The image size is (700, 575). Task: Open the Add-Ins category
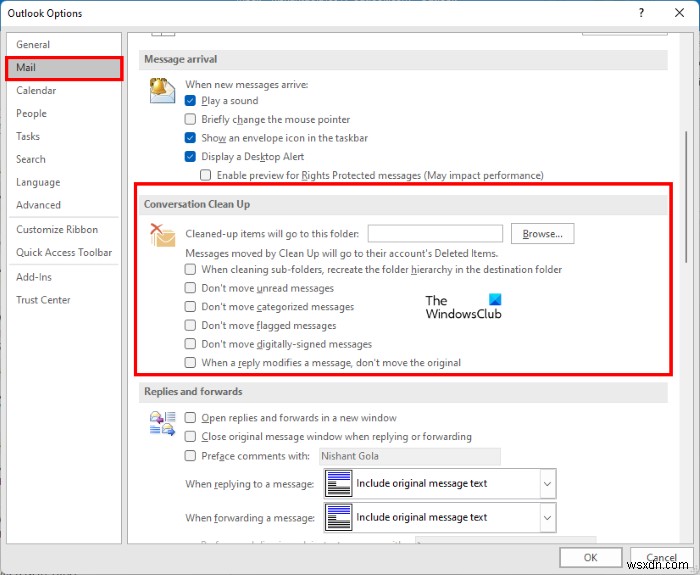pos(64,277)
